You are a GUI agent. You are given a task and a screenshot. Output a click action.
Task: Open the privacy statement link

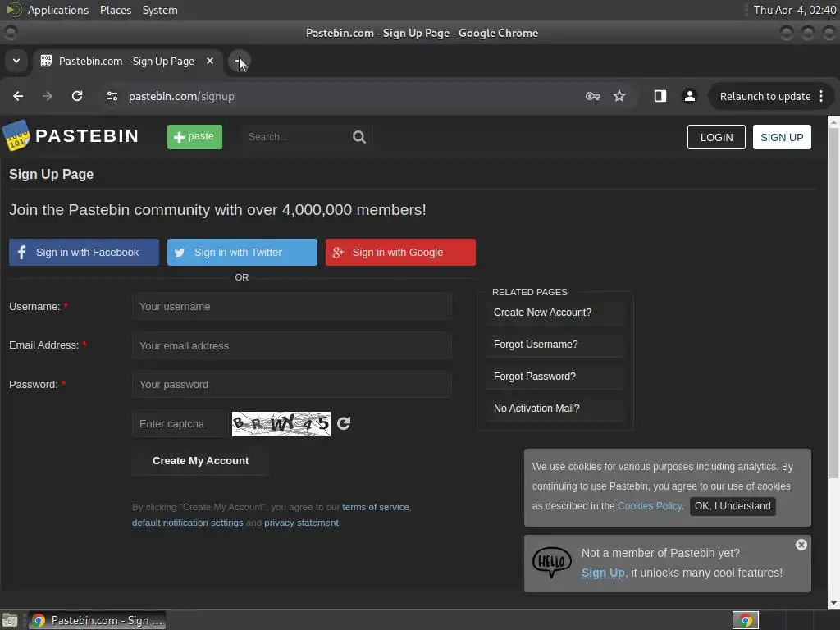tap(301, 523)
